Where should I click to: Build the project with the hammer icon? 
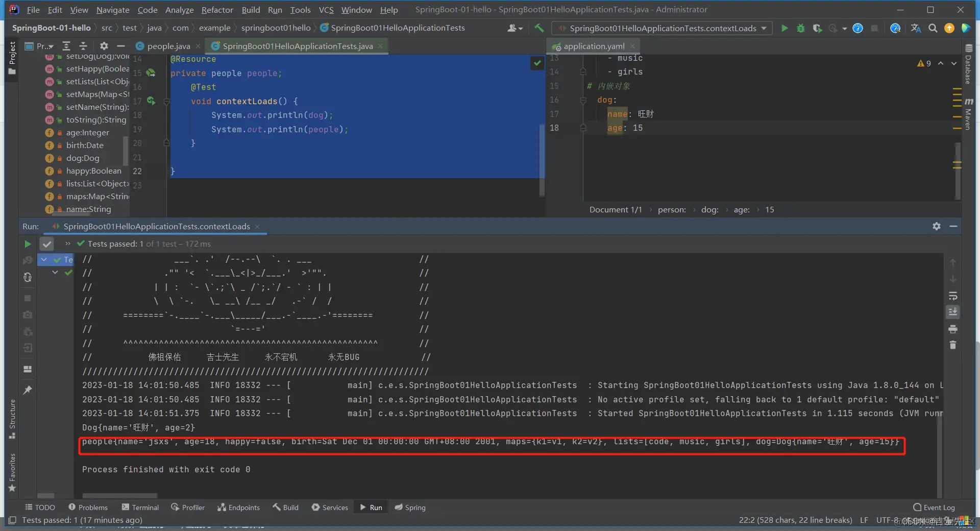click(539, 28)
